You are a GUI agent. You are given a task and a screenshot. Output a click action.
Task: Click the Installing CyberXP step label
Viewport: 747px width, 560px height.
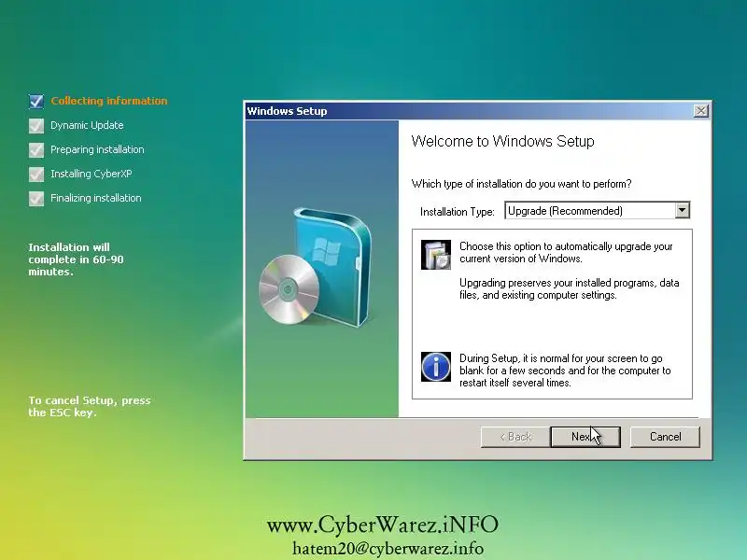tap(91, 174)
